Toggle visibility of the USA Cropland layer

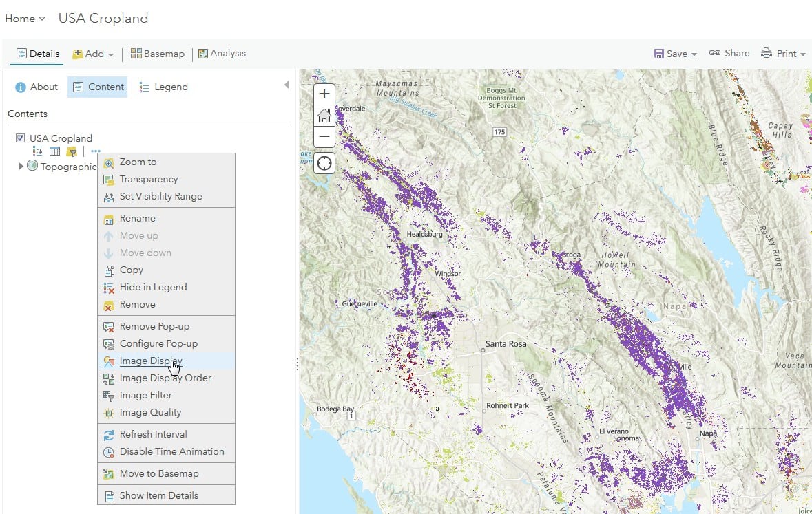point(20,137)
